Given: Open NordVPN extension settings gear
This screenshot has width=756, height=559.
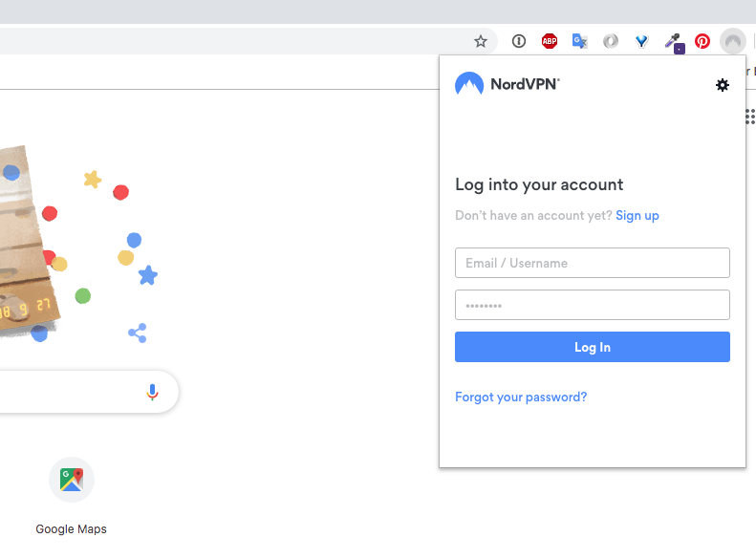Looking at the screenshot, I should [723, 85].
